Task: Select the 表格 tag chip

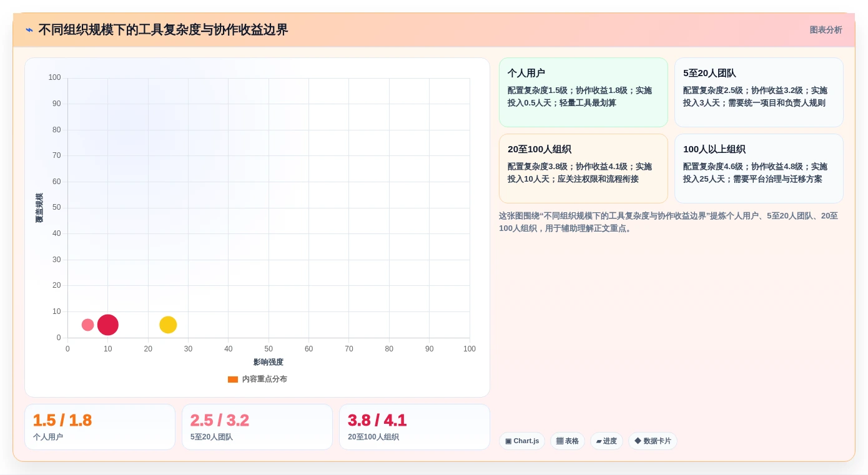Action: 568,441
